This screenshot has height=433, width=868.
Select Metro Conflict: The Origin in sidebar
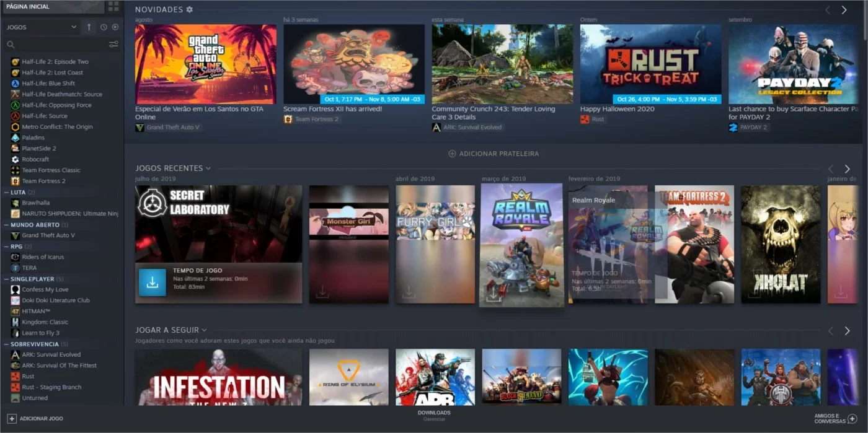(x=57, y=127)
